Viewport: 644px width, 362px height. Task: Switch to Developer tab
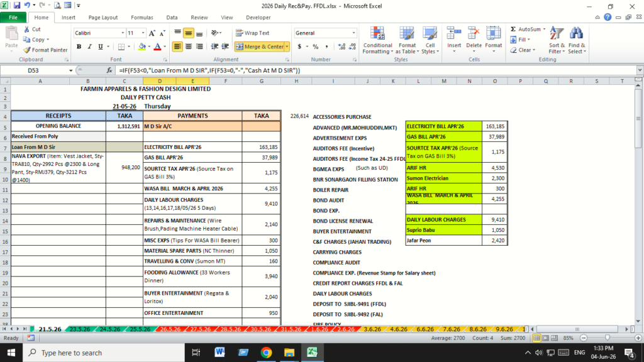(x=258, y=18)
